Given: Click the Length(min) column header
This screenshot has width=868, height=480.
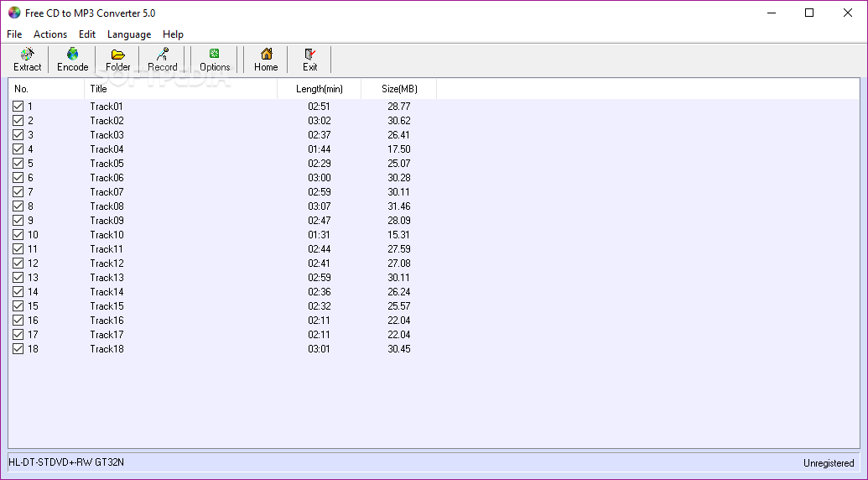Looking at the screenshot, I should coord(320,89).
